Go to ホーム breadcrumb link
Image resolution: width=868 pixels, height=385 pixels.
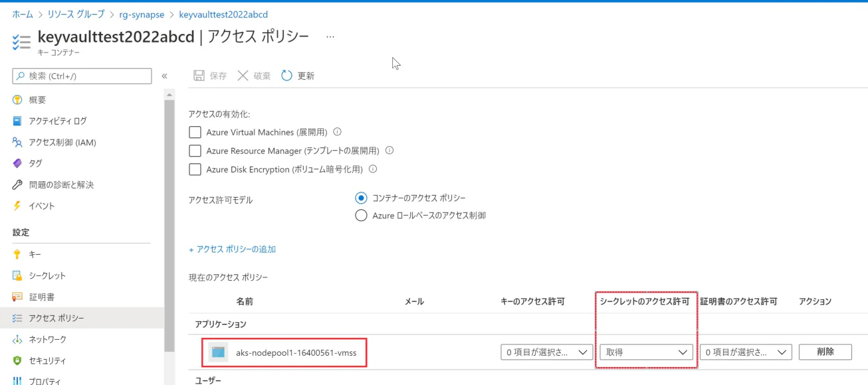click(x=22, y=14)
